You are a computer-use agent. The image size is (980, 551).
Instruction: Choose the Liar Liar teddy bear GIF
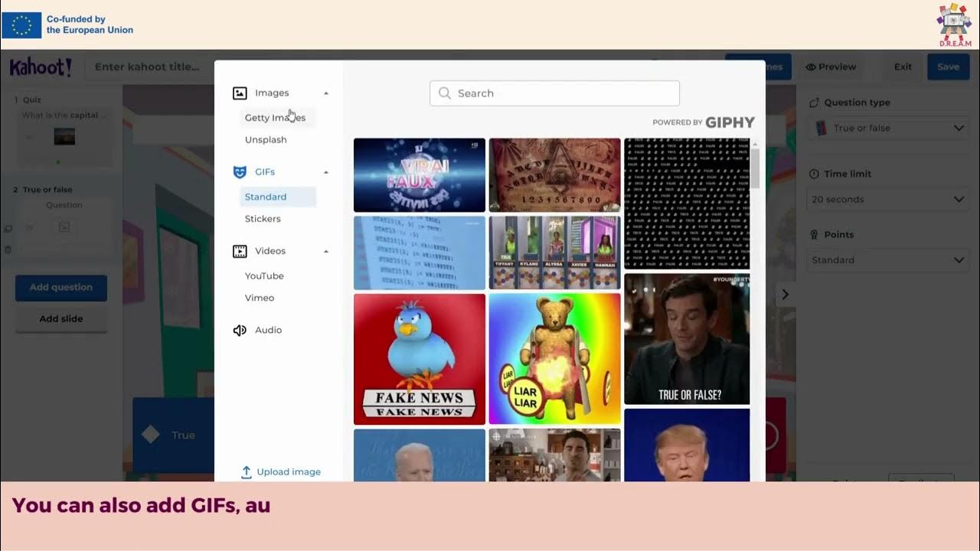pos(554,359)
